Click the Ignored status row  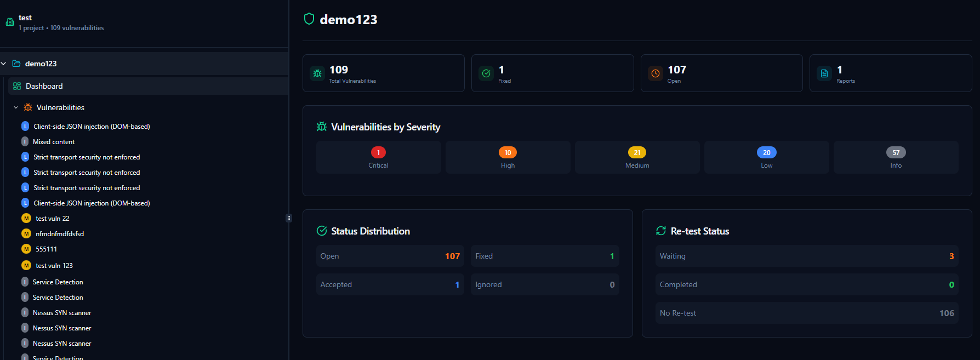[545, 284]
